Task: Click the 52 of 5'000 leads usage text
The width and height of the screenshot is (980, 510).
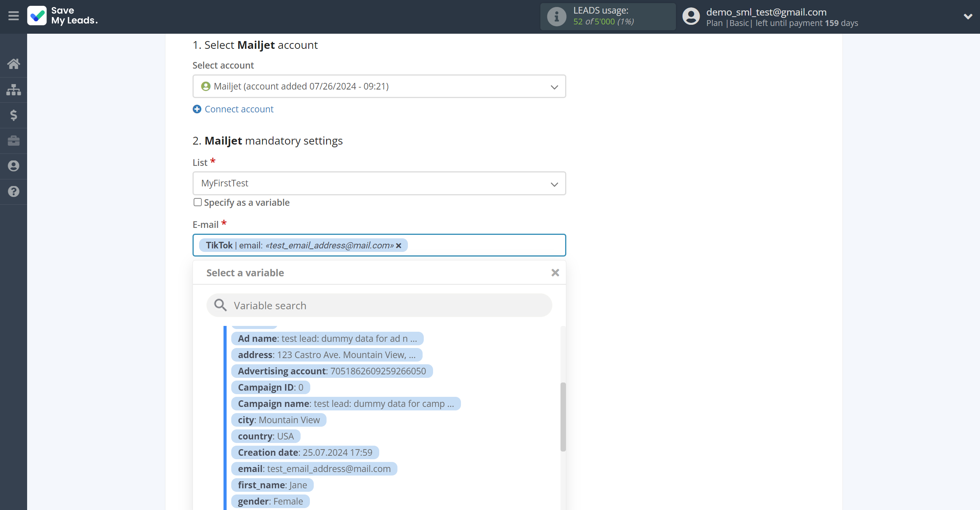Action: click(x=603, y=22)
